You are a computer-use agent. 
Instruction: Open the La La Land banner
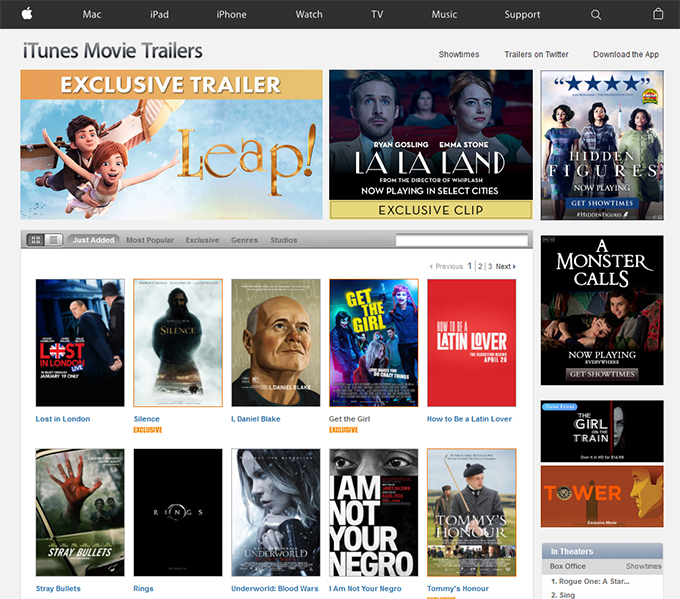click(431, 144)
